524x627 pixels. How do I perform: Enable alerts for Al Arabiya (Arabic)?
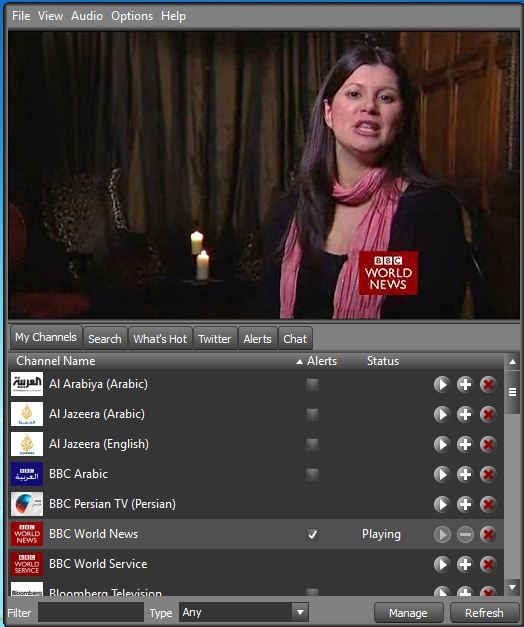(x=312, y=385)
